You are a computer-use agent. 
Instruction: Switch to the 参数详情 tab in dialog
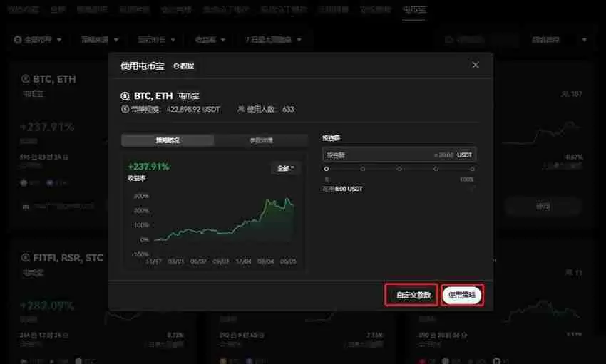[x=261, y=140]
